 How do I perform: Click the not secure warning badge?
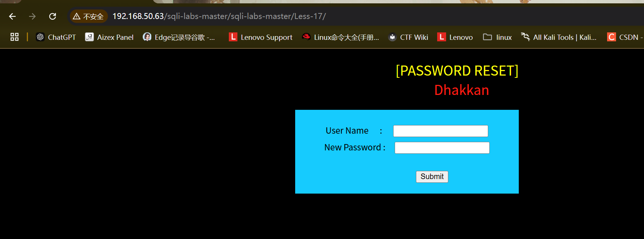(x=88, y=16)
